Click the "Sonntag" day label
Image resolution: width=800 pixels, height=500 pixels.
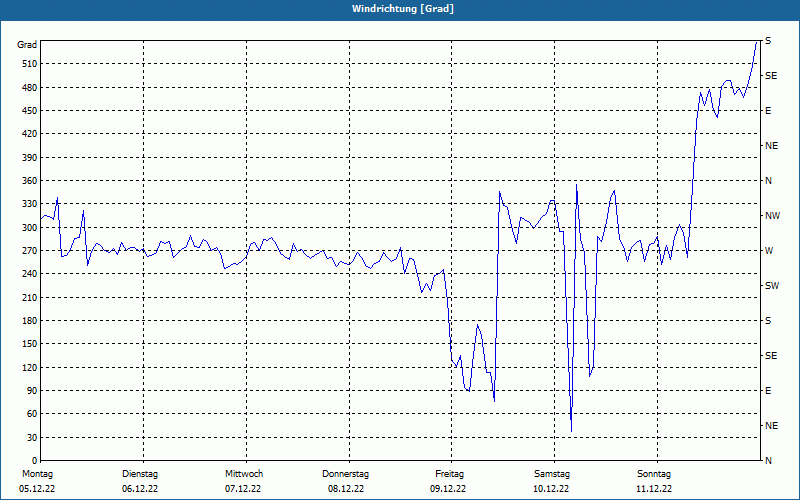[x=654, y=474]
